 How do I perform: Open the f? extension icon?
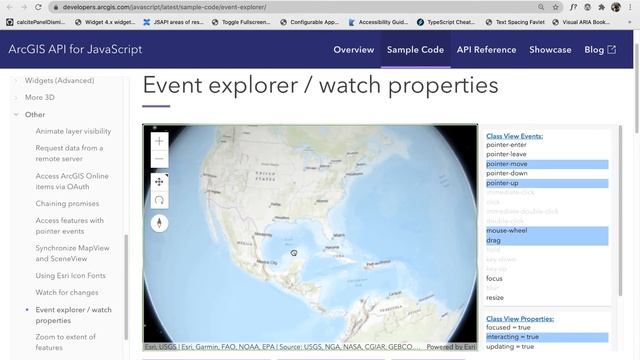coord(573,7)
